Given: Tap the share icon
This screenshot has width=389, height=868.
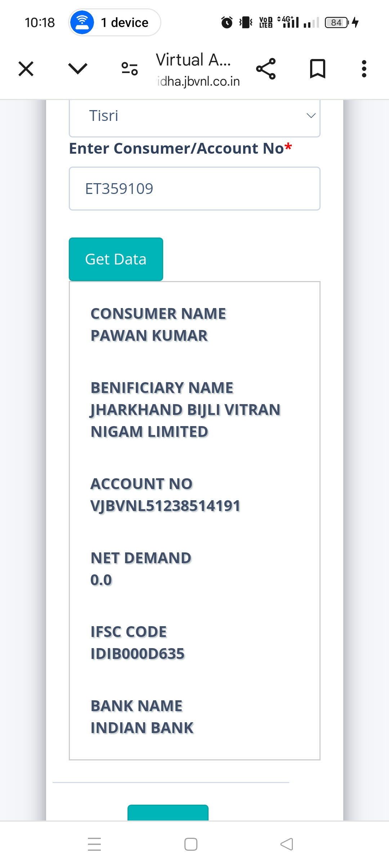Looking at the screenshot, I should [x=266, y=69].
